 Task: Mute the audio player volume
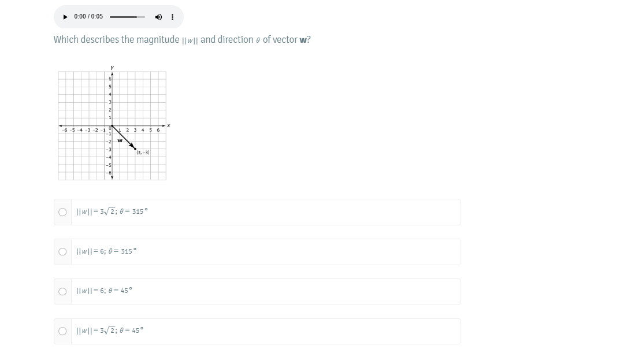(x=158, y=17)
